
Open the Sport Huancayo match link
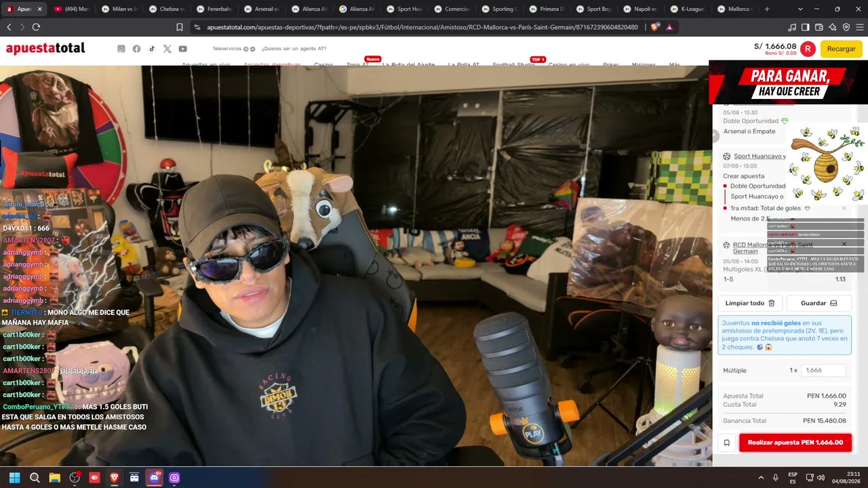tap(759, 157)
